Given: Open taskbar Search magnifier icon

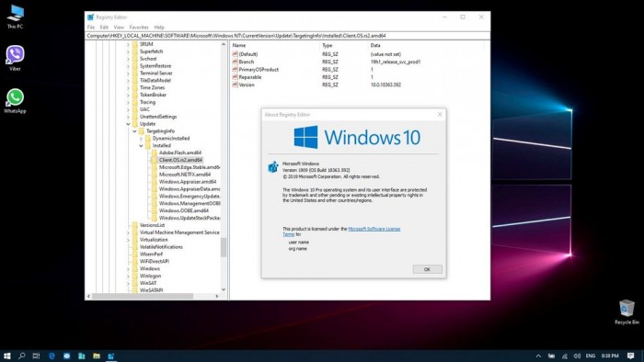Looking at the screenshot, I should (x=22, y=356).
